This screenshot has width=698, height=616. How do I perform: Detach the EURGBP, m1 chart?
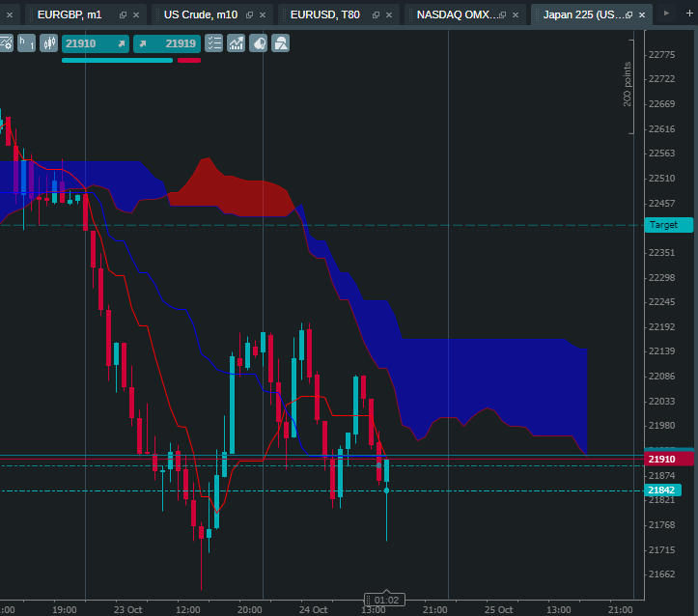pos(123,15)
